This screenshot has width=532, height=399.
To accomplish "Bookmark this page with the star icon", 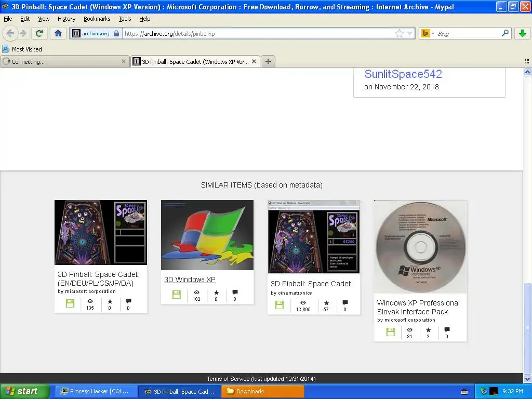I will click(x=400, y=33).
